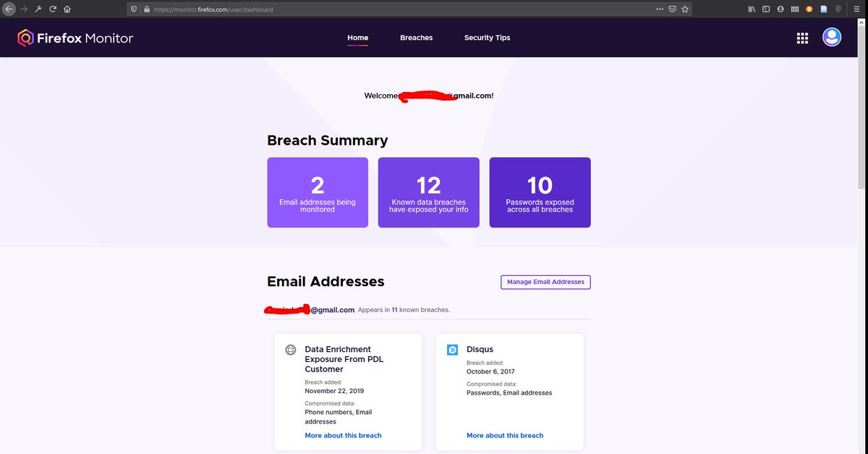Click the page actions ellipsis in address bar
The image size is (868, 454).
tap(659, 9)
